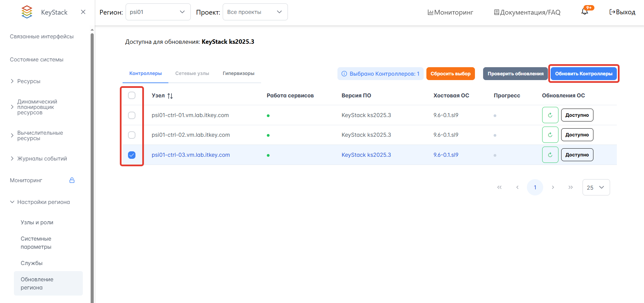This screenshot has width=644, height=303.
Task: Open the Проект Все проекты dropdown
Action: pyautogui.click(x=255, y=12)
